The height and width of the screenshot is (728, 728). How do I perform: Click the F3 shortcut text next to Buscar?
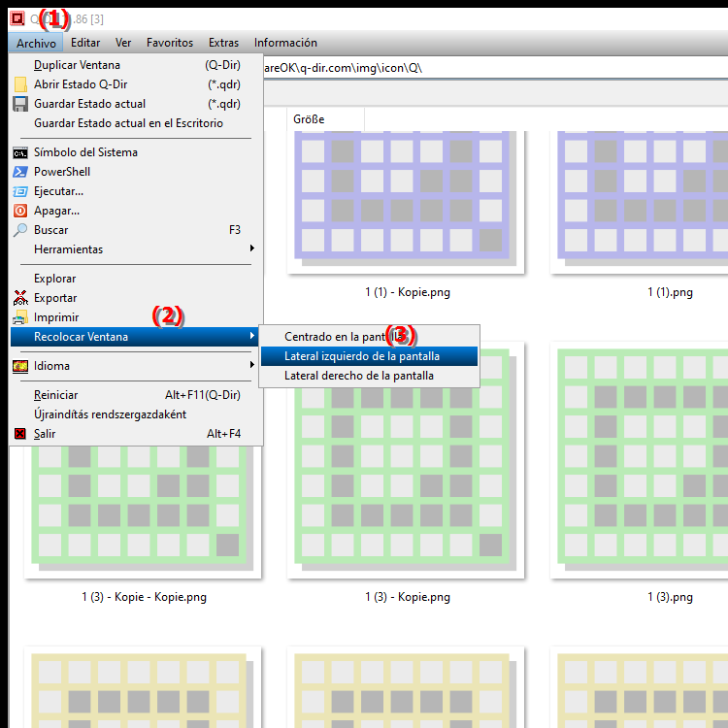tap(235, 230)
